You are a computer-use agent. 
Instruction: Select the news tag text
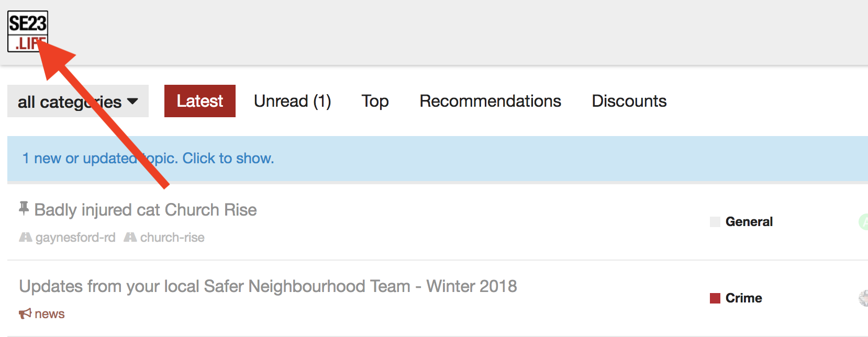point(50,314)
